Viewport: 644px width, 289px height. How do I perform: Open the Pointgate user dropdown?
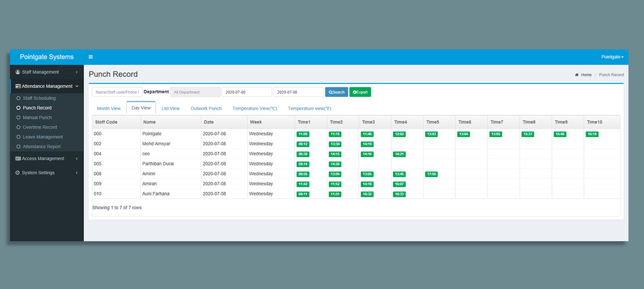[612, 57]
